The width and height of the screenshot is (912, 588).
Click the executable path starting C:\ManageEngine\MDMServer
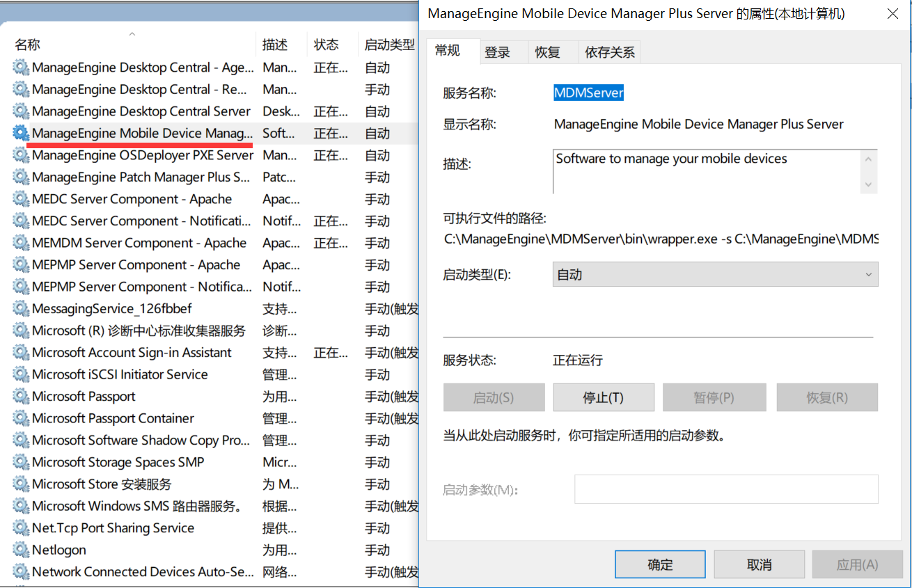(661, 239)
